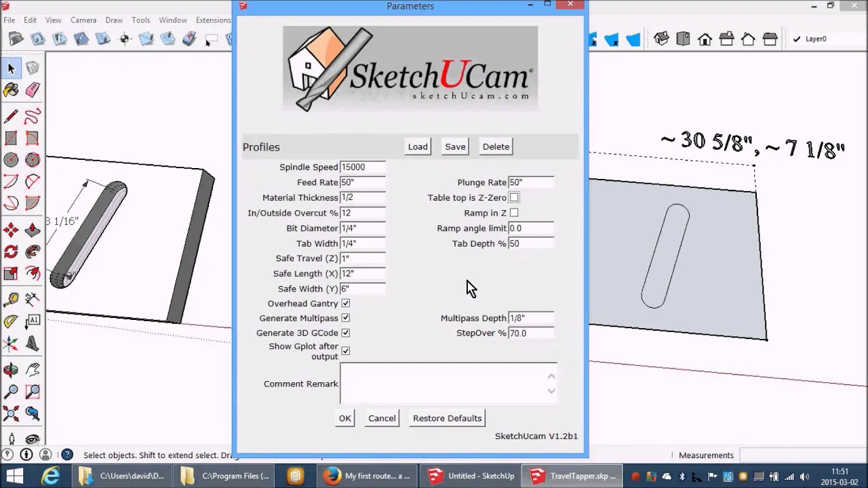Screen dimensions: 868x488
Task: Toggle Show Gplot after output checkbox
Action: [345, 351]
